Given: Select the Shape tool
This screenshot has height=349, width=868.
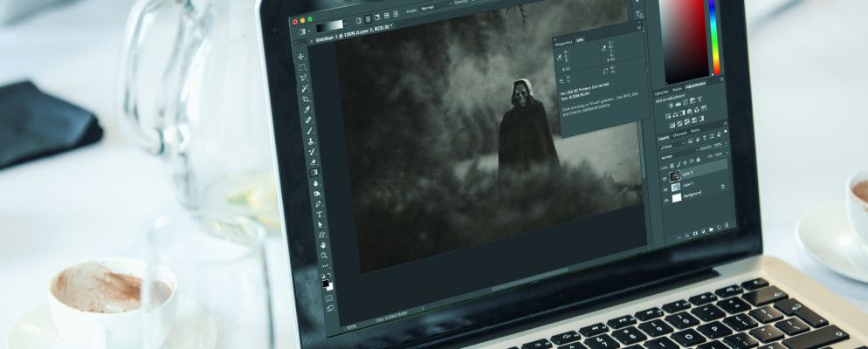Looking at the screenshot, I should pos(321,235).
